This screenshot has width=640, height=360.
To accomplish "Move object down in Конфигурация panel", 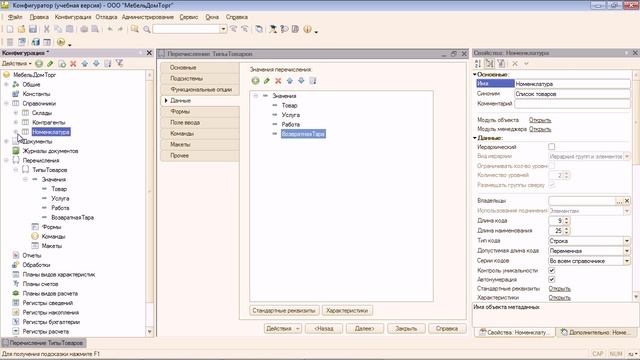I will [x=96, y=64].
